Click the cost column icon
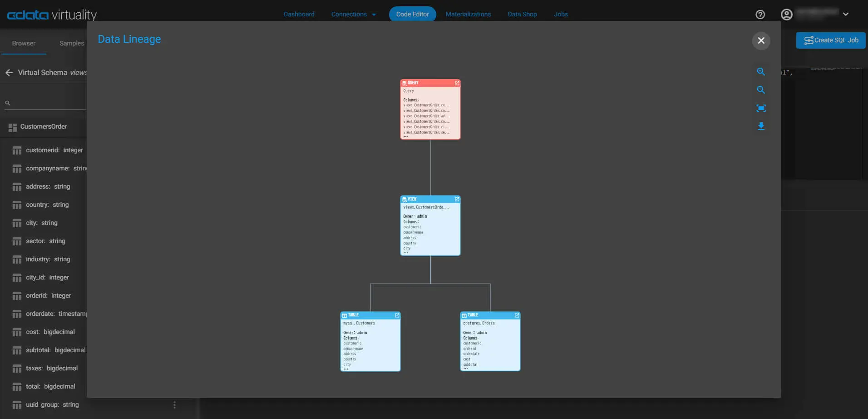The image size is (868, 419). [17, 332]
